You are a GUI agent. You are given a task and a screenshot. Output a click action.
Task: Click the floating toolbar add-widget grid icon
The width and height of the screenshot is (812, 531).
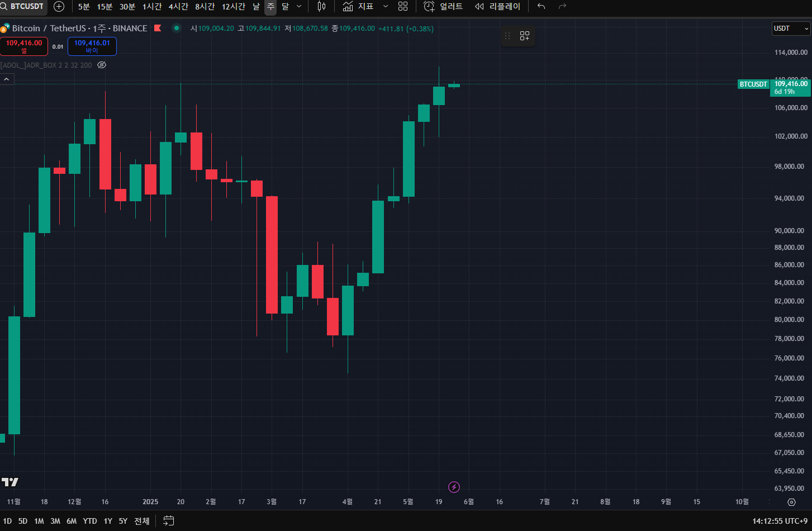524,36
